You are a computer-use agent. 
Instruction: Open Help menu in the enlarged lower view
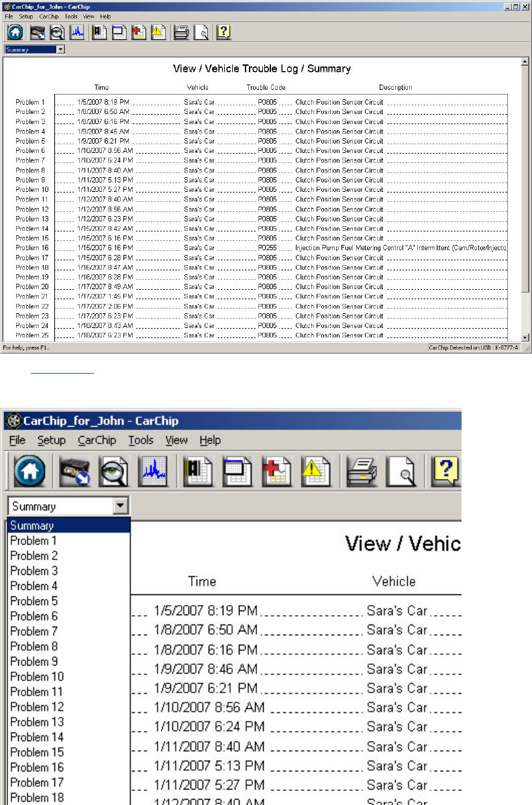(x=210, y=440)
